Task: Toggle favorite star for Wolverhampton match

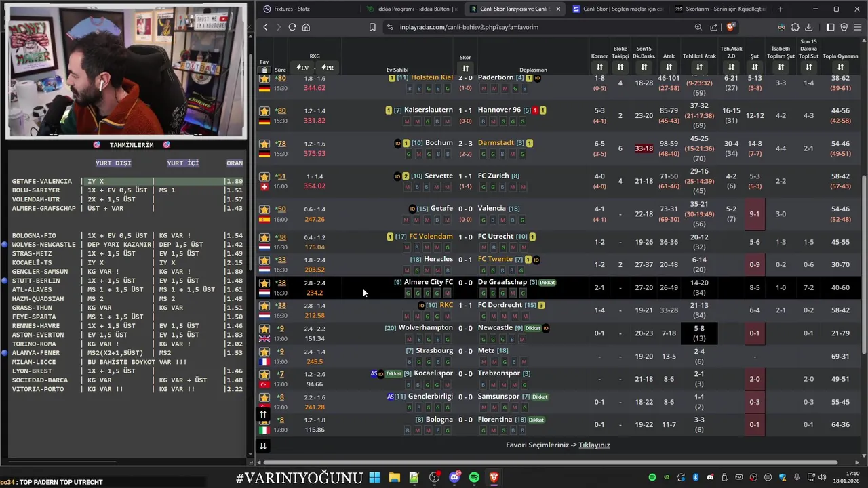Action: point(264,329)
